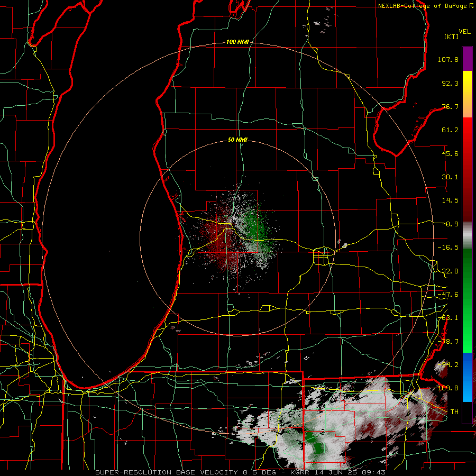Click the -94.2 scale value
476x476 pixels.
point(448,365)
